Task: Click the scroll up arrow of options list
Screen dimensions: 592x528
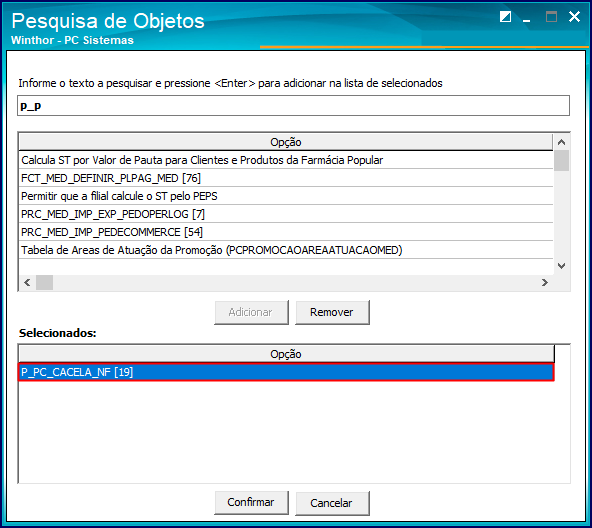Action: [561, 142]
